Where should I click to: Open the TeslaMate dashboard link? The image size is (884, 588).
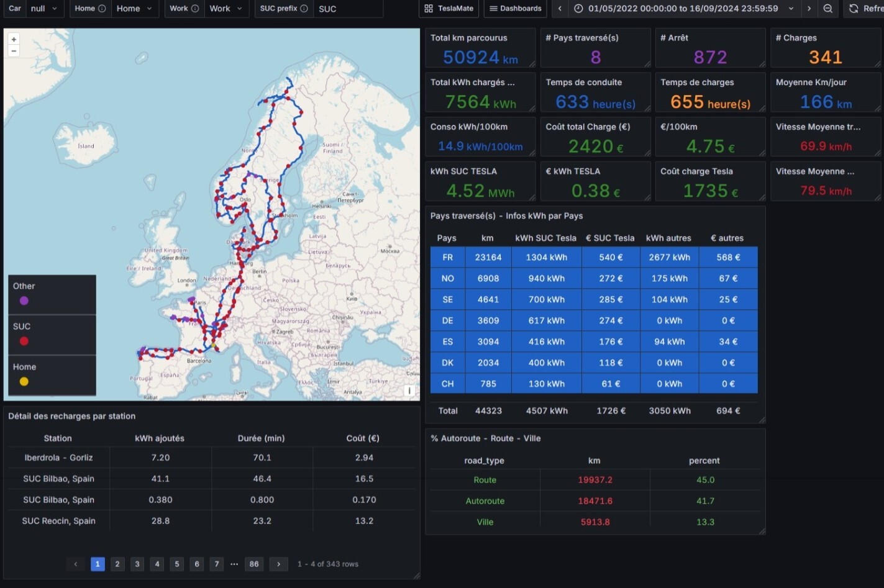pyautogui.click(x=449, y=9)
